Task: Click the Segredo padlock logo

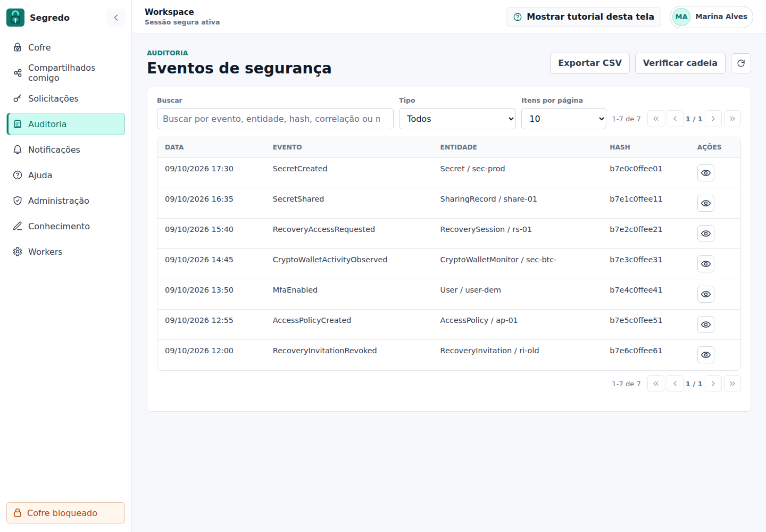Action: [15, 18]
